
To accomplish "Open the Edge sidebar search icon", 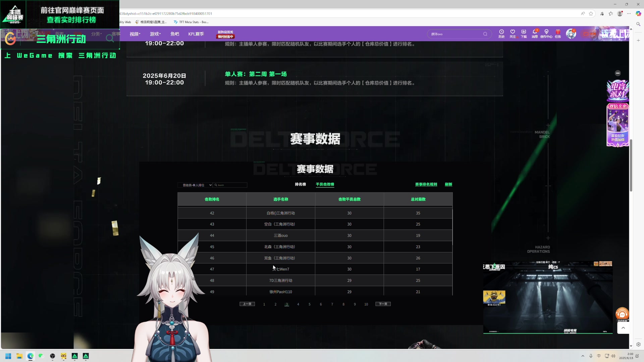I will (638, 24).
